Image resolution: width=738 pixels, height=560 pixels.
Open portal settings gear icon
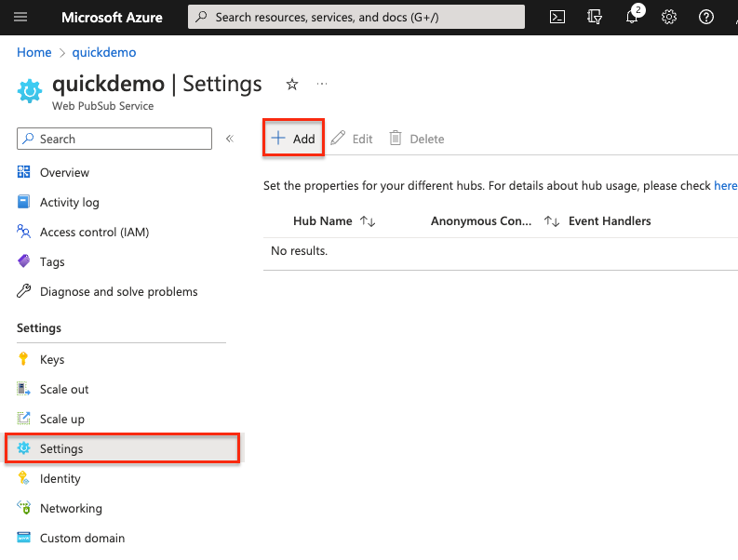tap(669, 17)
